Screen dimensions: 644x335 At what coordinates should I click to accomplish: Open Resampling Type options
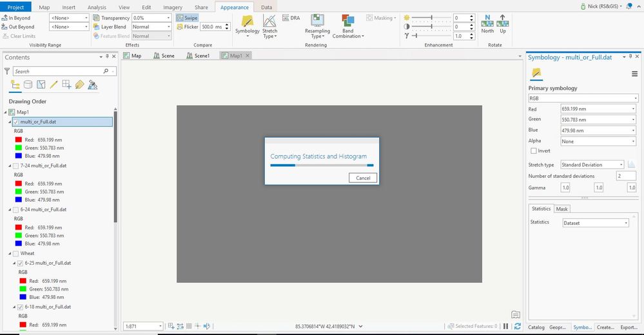coord(317,26)
